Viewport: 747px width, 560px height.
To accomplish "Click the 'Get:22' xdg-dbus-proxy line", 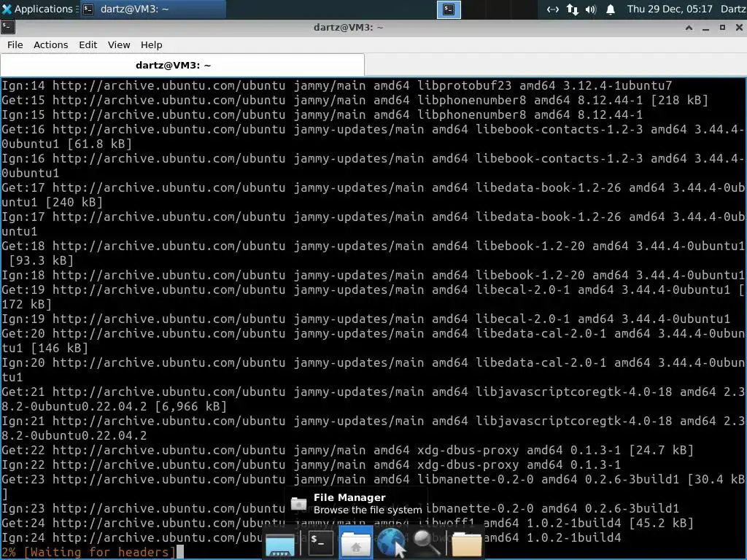I will click(x=348, y=450).
